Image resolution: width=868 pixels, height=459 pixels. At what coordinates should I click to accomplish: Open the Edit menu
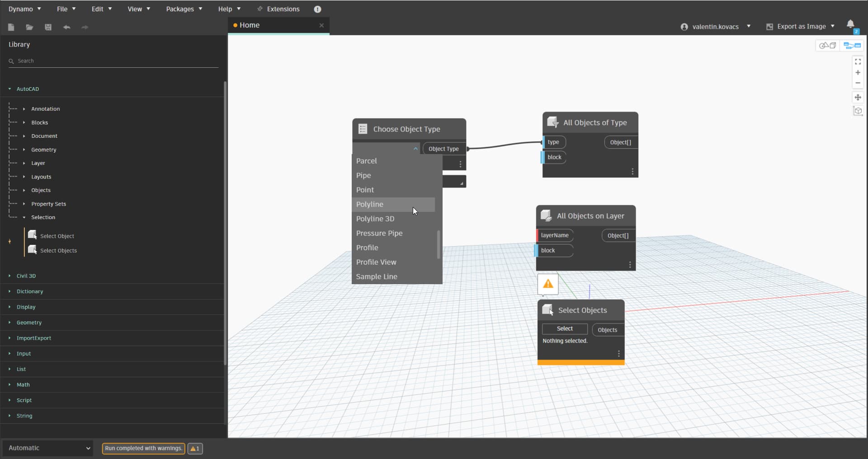[101, 9]
